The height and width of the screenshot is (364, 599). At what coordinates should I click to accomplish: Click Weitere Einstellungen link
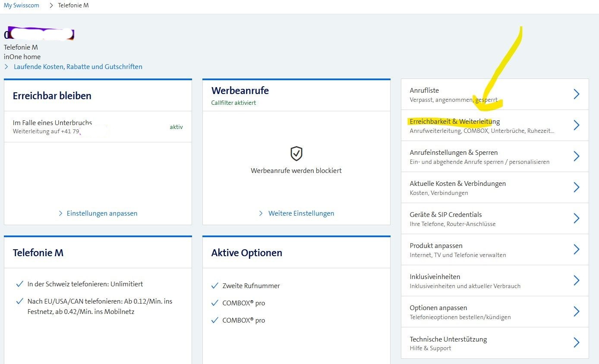(x=301, y=213)
